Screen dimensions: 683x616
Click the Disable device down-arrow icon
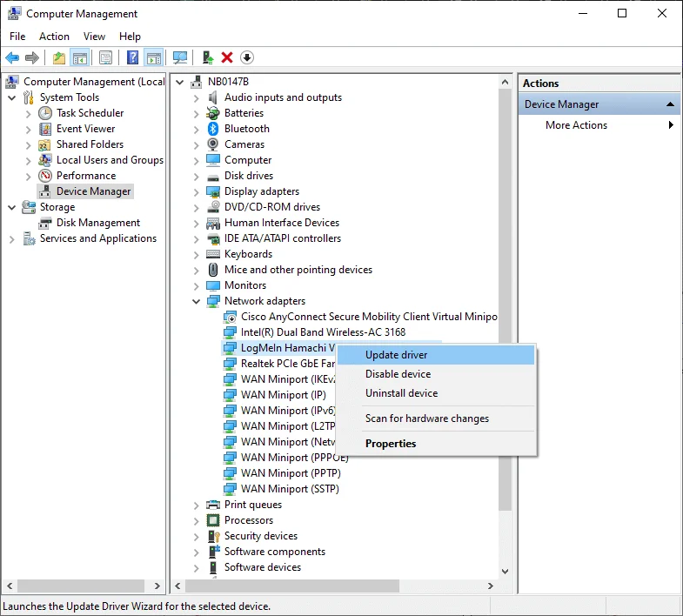coord(247,57)
